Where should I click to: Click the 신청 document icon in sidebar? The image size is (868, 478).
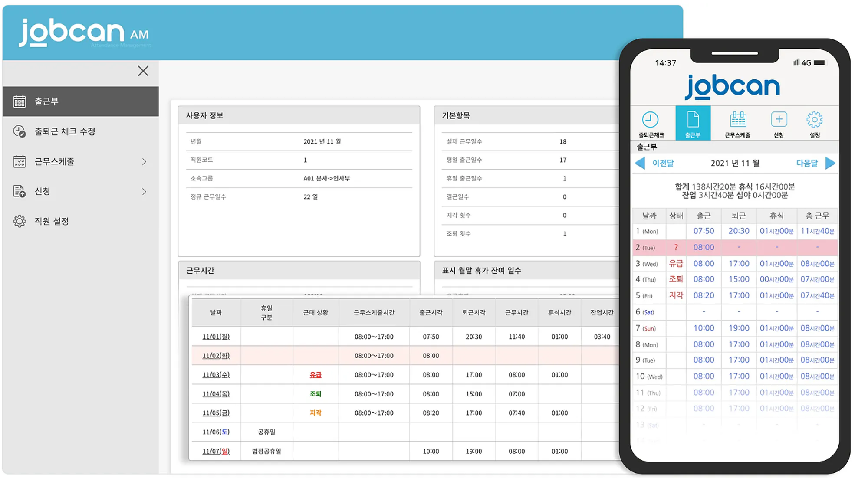[x=20, y=191]
